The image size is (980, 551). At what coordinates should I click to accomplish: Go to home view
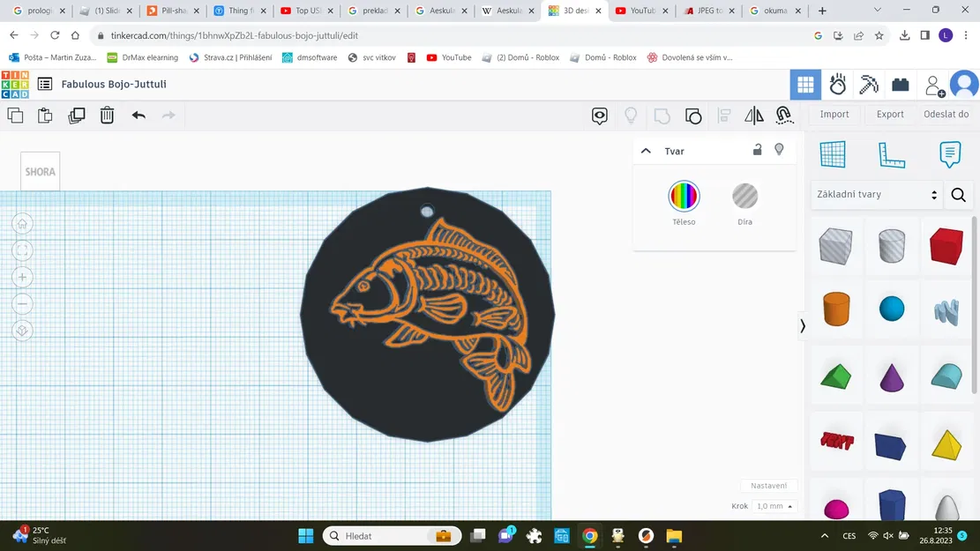click(23, 224)
